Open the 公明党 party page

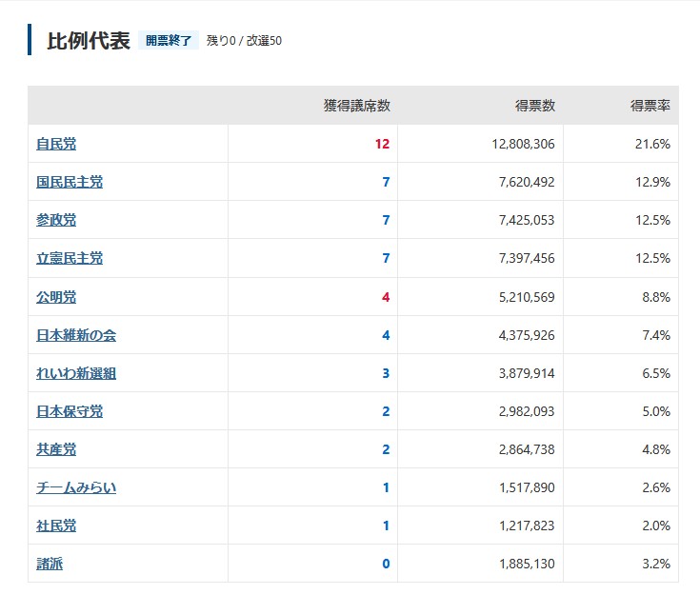[56, 297]
